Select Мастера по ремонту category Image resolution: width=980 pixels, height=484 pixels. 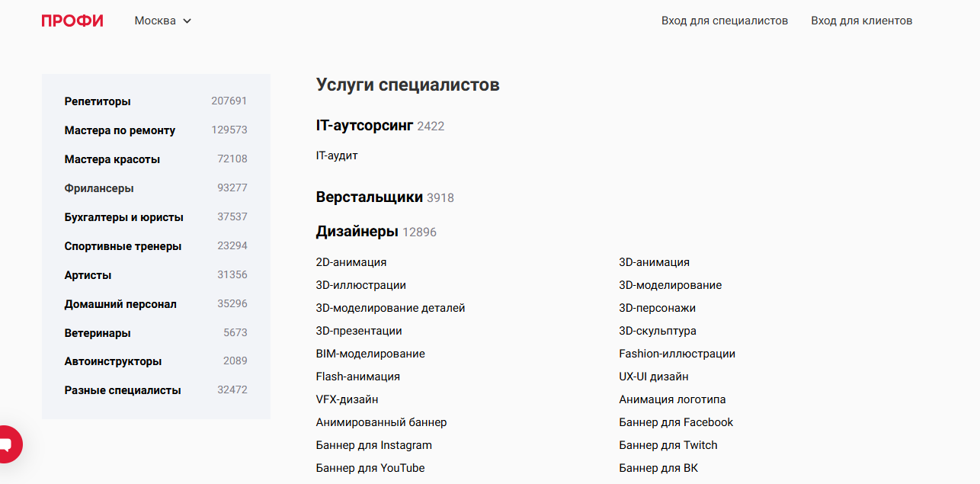[120, 130]
